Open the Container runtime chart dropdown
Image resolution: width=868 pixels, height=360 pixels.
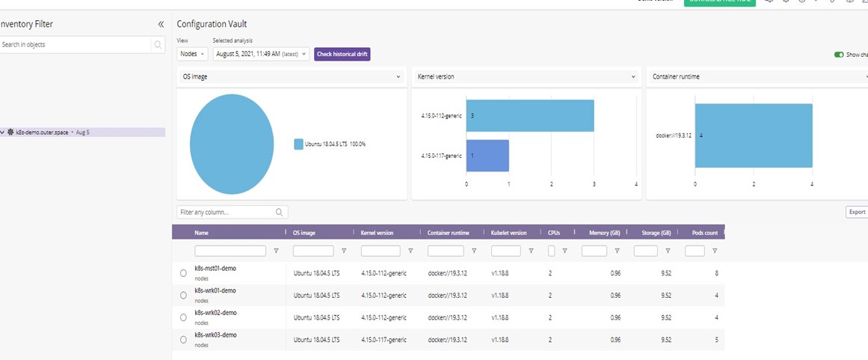757,77
